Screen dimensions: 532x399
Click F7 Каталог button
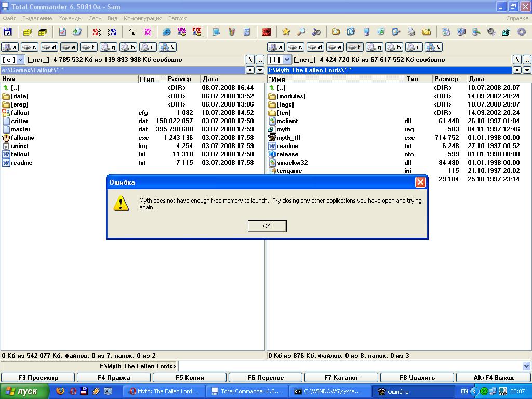341,377
